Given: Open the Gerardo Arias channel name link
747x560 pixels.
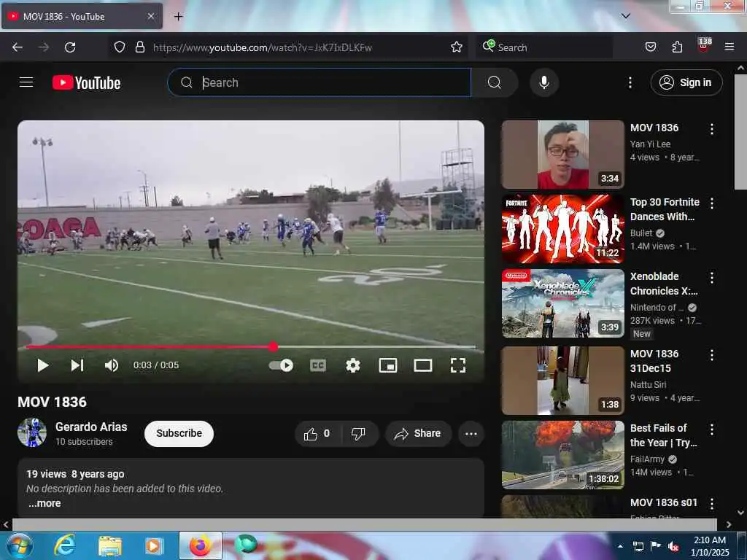Looking at the screenshot, I should (91, 427).
